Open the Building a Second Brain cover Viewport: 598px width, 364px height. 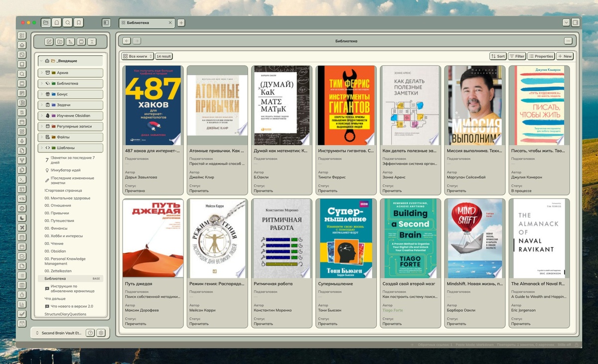[x=410, y=238]
